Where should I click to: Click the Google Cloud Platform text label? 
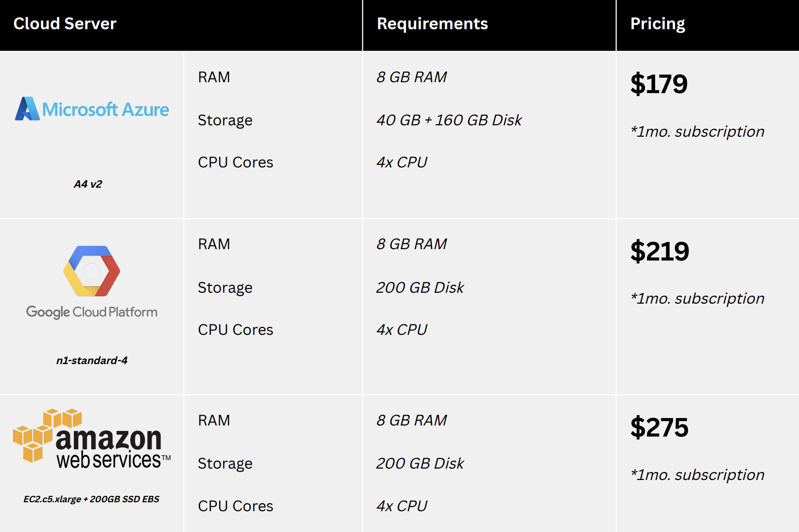(92, 312)
